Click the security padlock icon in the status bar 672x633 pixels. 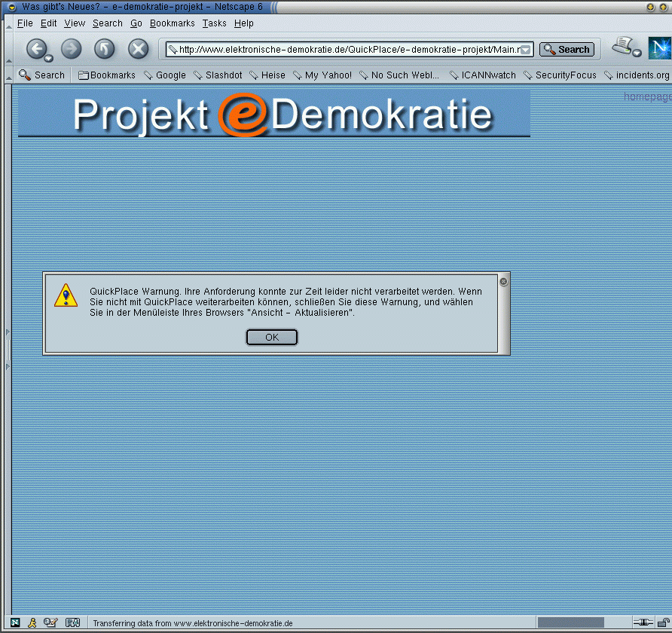point(664,622)
